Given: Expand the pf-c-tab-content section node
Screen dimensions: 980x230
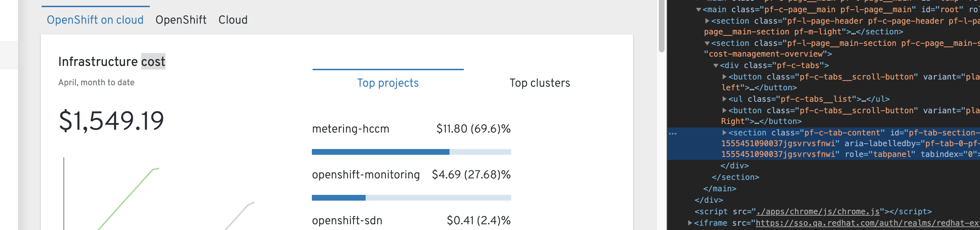Looking at the screenshot, I should point(724,133).
